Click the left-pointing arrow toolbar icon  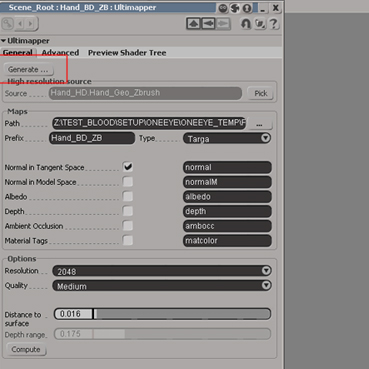click(208, 24)
